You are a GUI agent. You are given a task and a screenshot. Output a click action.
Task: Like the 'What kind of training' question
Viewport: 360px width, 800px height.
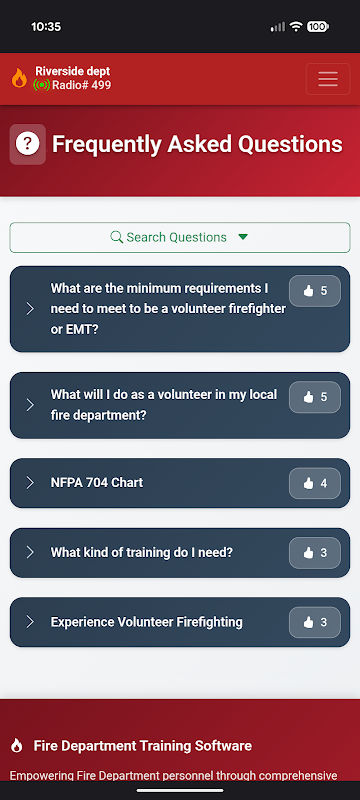315,553
